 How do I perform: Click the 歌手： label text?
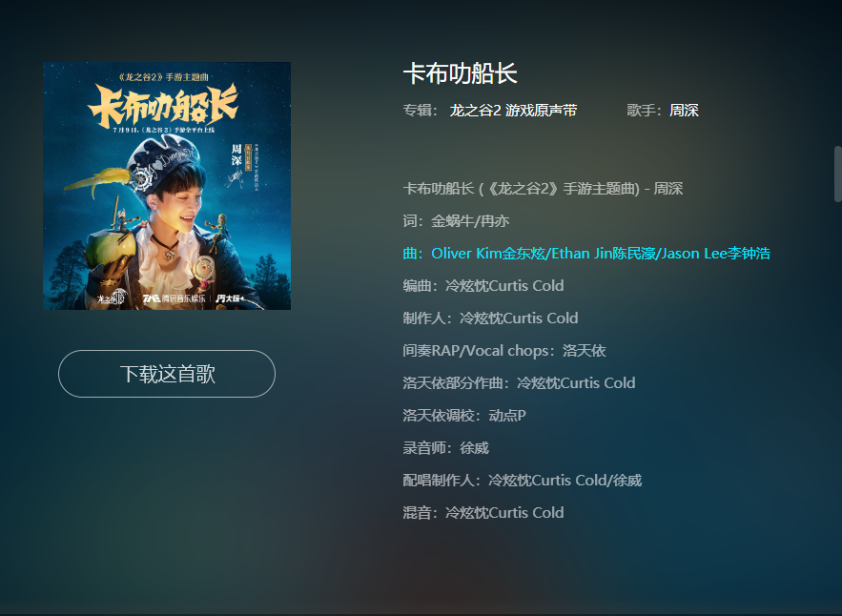tap(645, 111)
